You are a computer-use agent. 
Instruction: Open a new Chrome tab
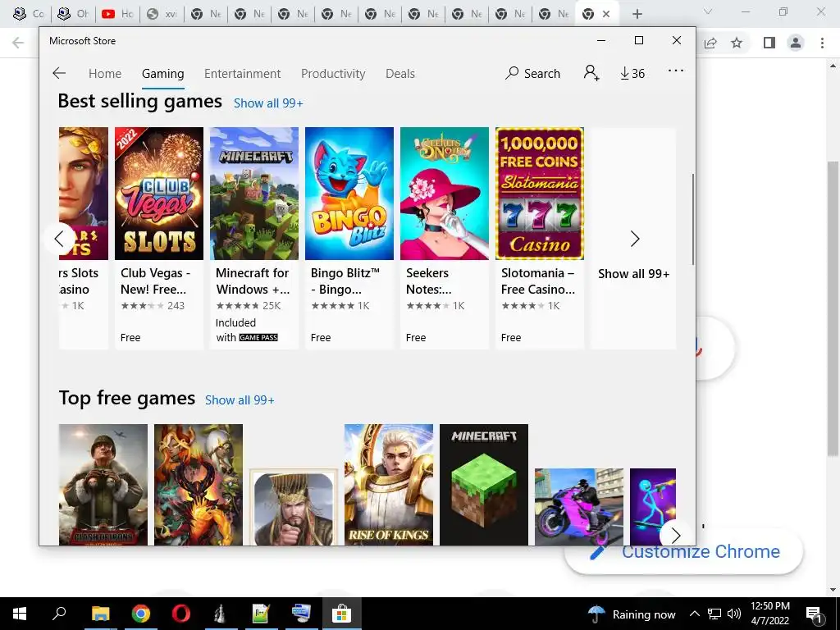[x=637, y=14]
